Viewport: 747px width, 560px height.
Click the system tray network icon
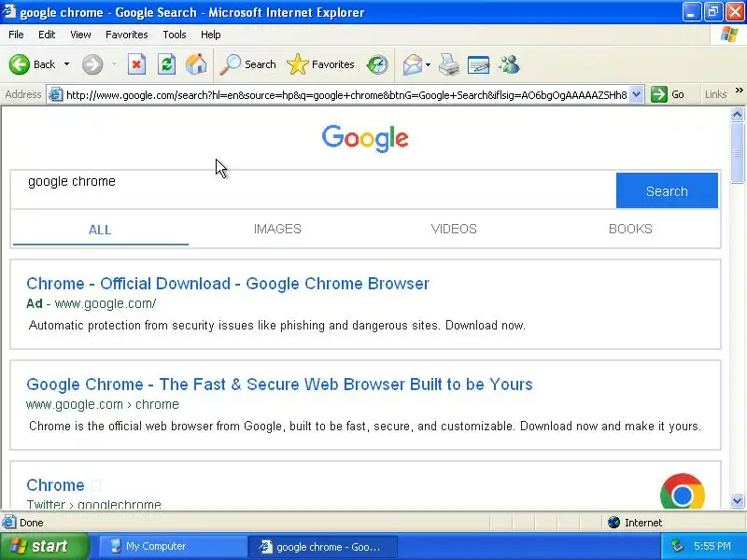click(x=678, y=546)
